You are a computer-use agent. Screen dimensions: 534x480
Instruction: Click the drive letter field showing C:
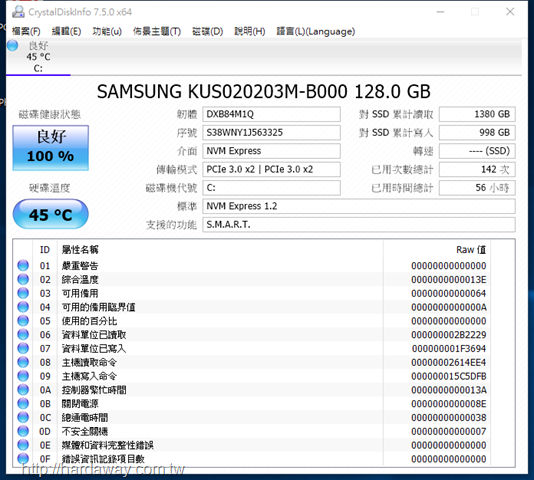click(271, 188)
